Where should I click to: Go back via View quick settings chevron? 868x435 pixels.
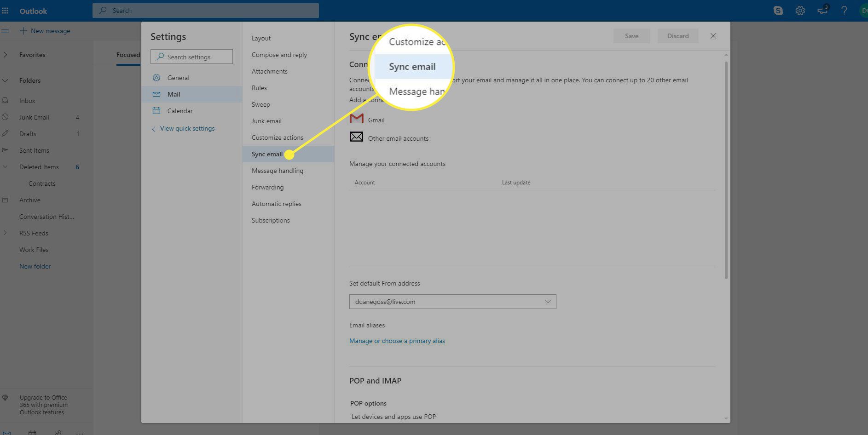pyautogui.click(x=154, y=129)
